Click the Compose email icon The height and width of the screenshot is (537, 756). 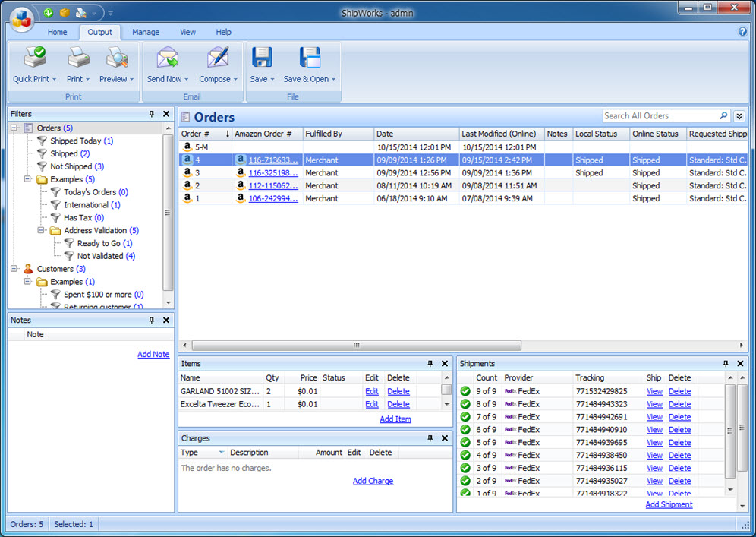tap(218, 58)
